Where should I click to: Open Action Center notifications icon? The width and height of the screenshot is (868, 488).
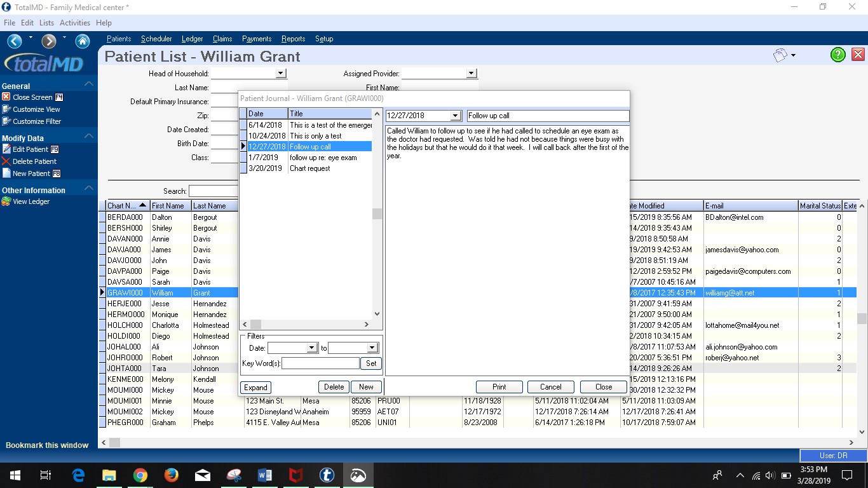[x=846, y=475]
